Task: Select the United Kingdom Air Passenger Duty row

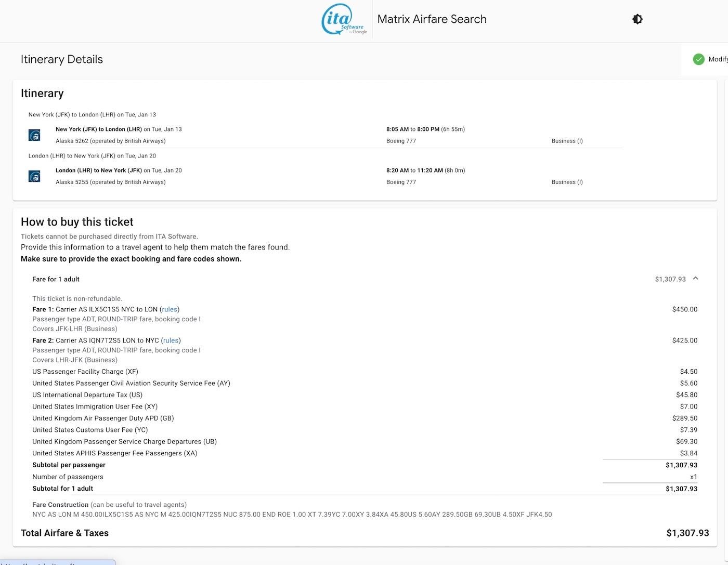Action: 103,418
